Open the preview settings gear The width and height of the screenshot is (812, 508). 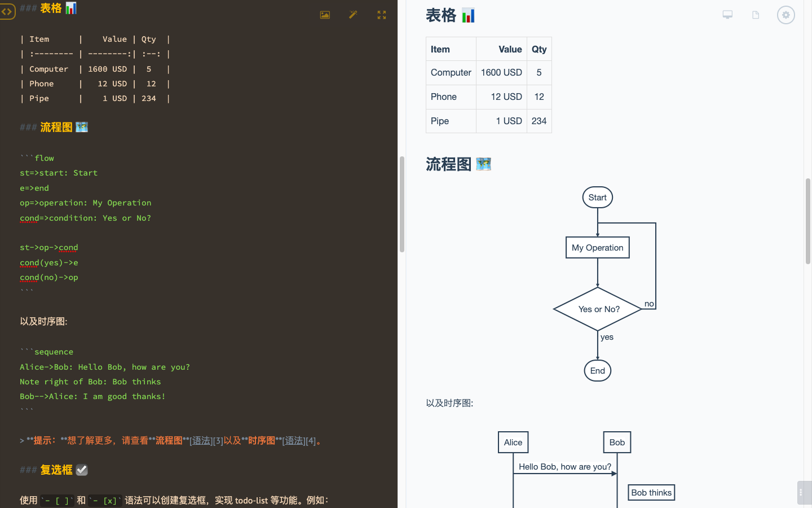(785, 15)
